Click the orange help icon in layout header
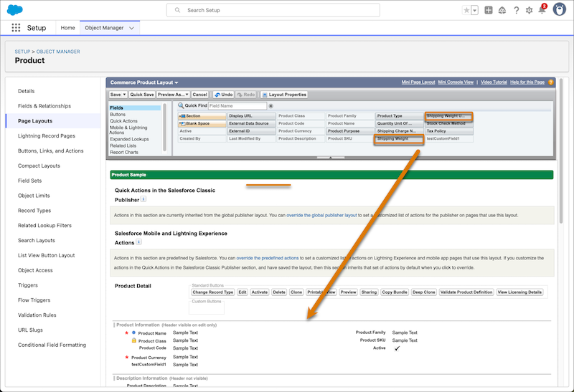This screenshot has width=574, height=392. point(550,82)
